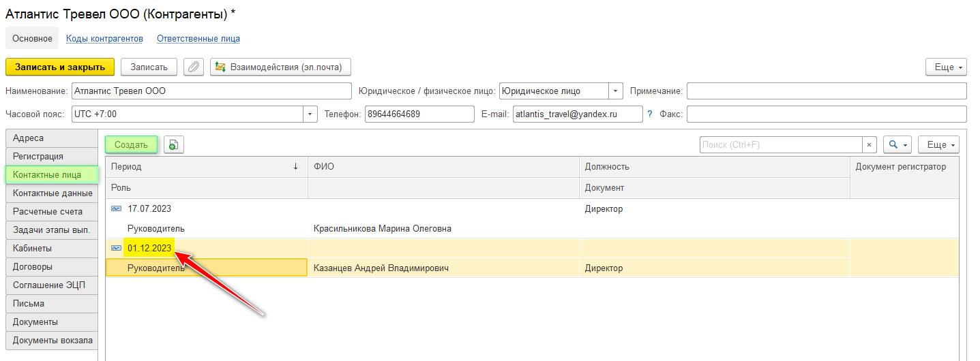Click the question mark next to E-mail

tap(650, 114)
